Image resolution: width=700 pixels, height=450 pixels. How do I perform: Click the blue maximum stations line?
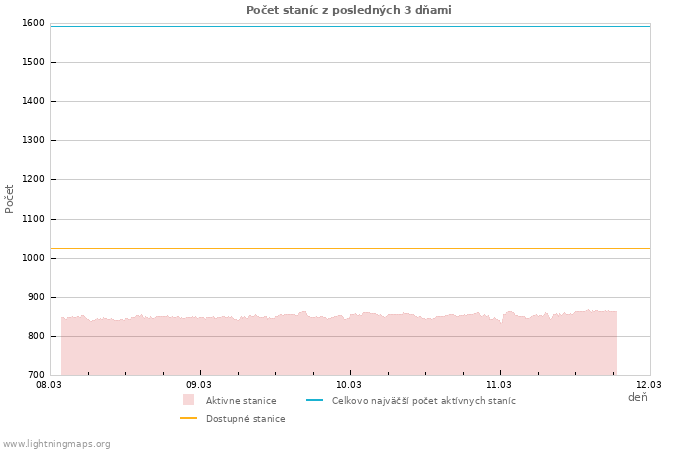tap(350, 26)
